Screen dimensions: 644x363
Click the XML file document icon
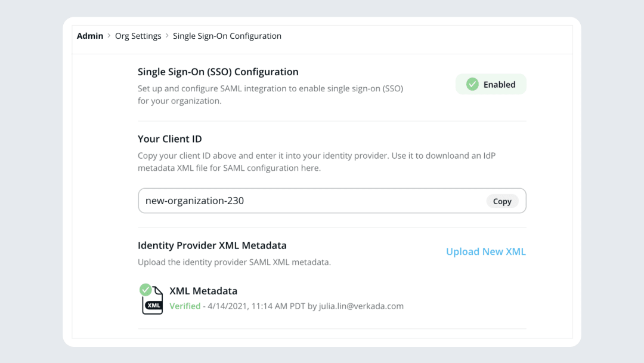pyautogui.click(x=153, y=301)
